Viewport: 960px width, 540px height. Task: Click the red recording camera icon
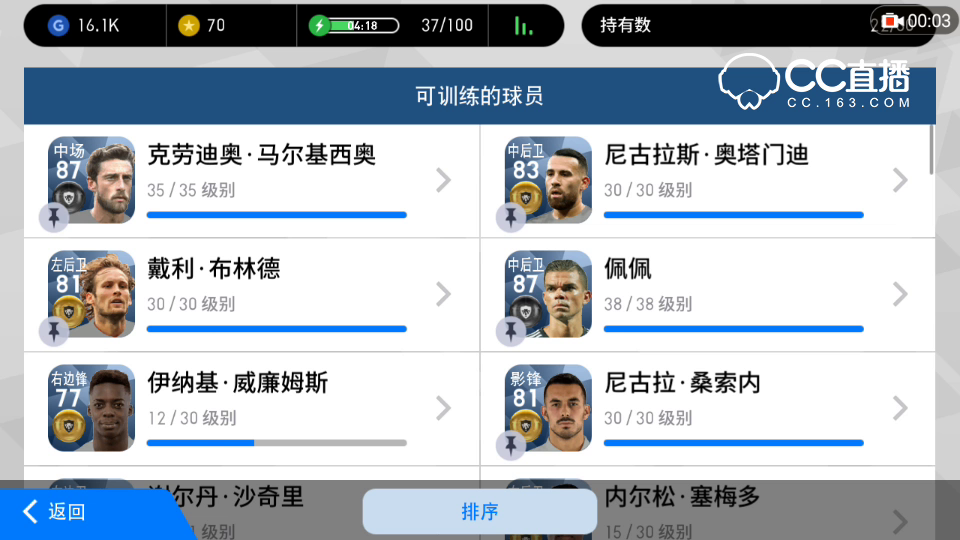[893, 21]
